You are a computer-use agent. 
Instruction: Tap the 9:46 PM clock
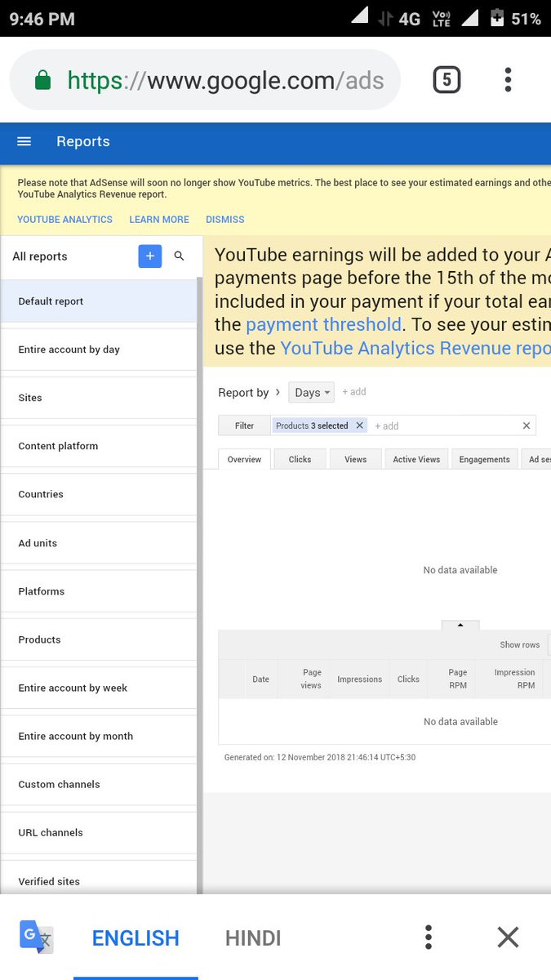click(42, 19)
